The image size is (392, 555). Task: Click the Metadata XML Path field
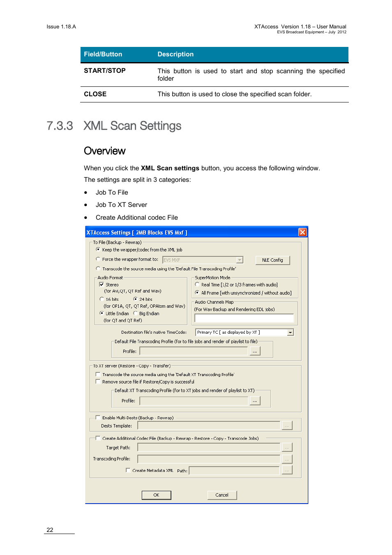(234, 470)
